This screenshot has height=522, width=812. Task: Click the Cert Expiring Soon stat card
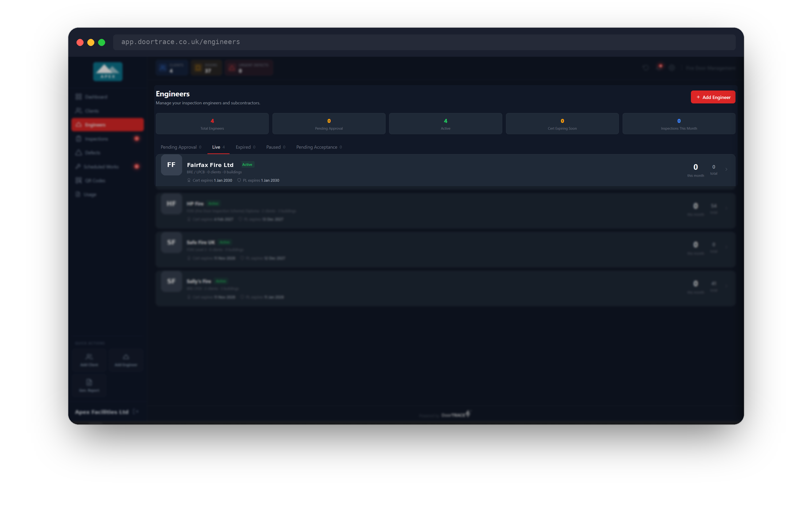coord(562,124)
